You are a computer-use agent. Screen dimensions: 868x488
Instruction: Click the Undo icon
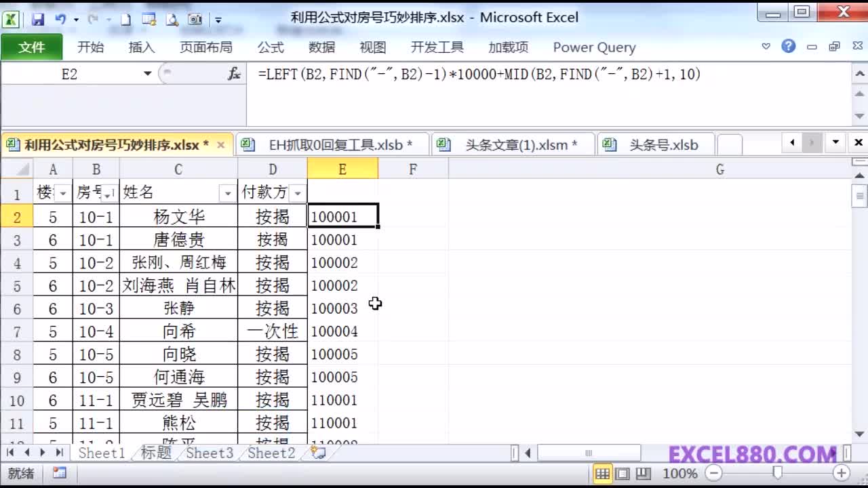(x=61, y=19)
